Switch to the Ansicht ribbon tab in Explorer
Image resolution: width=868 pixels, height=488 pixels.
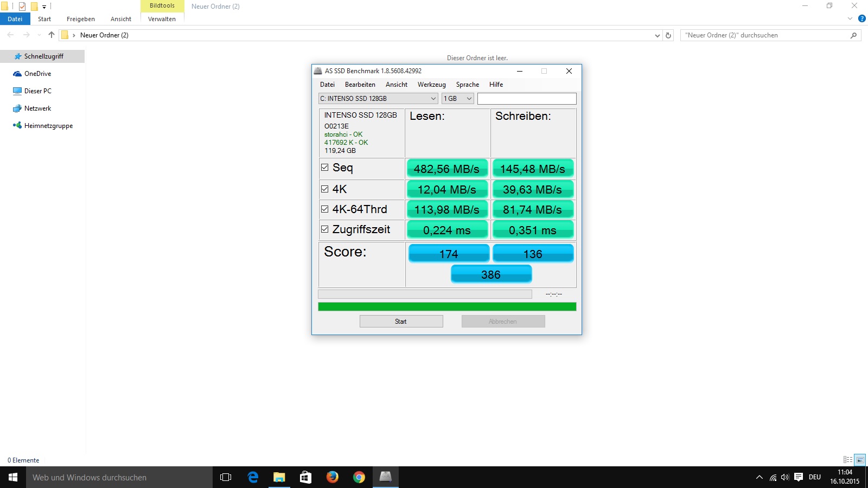121,19
